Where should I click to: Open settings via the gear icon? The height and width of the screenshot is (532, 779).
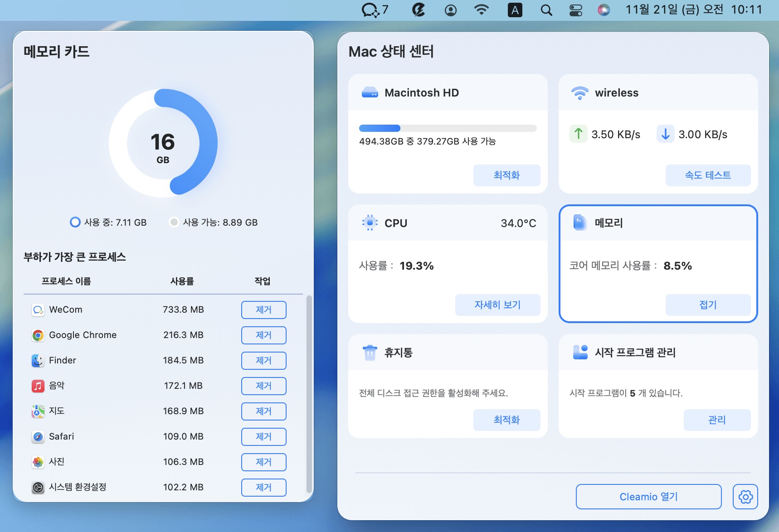tap(746, 497)
